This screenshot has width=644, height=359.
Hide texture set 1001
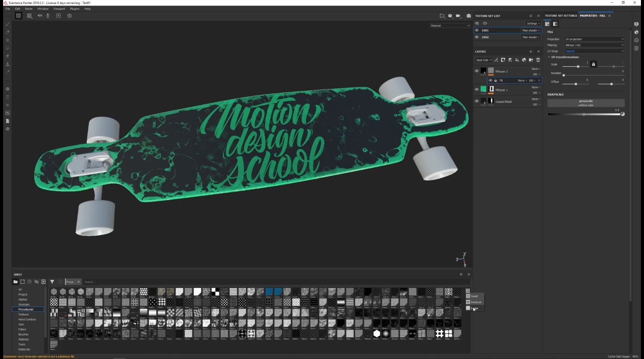tap(477, 30)
